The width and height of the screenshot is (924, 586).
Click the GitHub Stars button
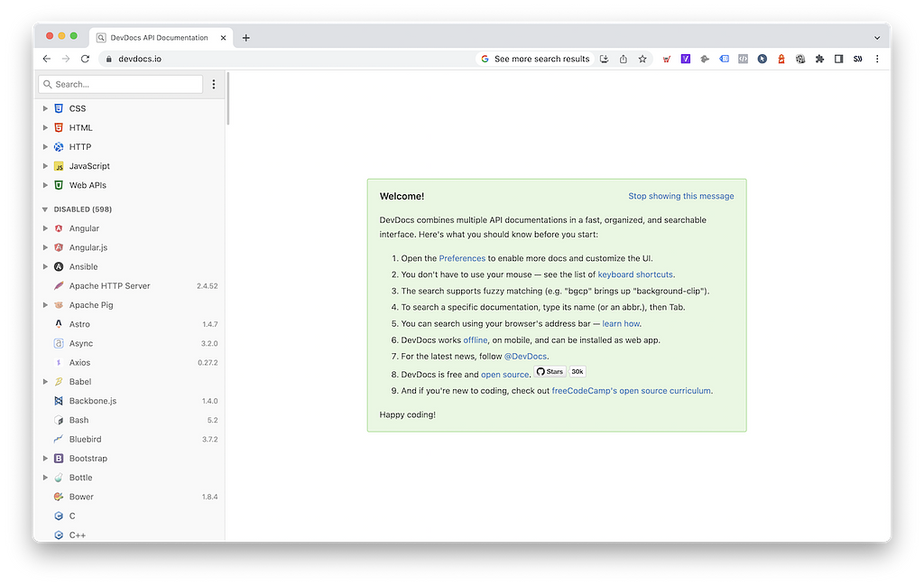550,371
